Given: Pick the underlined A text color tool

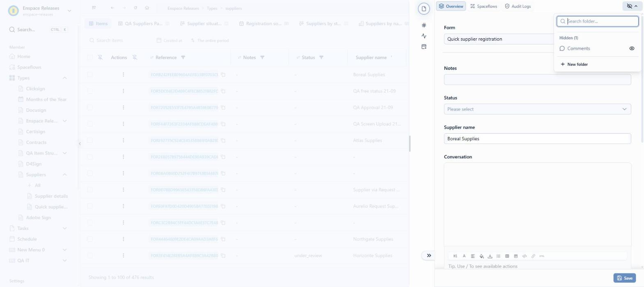Looking at the screenshot, I should coord(490,256).
